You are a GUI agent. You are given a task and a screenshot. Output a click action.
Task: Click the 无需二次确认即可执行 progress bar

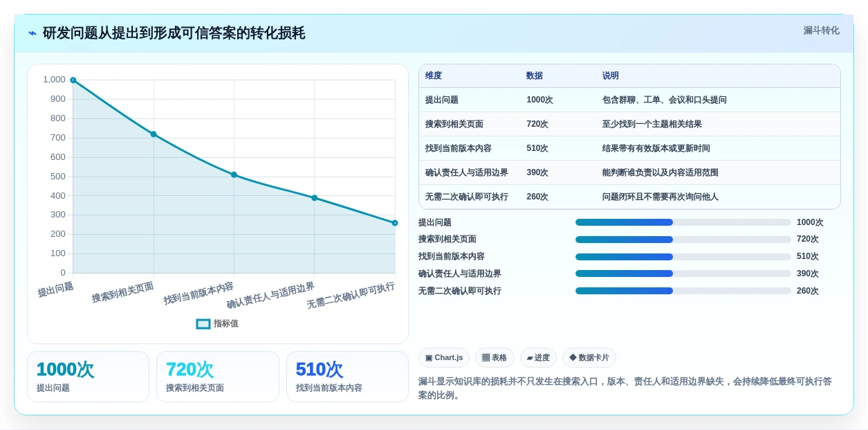tap(683, 291)
